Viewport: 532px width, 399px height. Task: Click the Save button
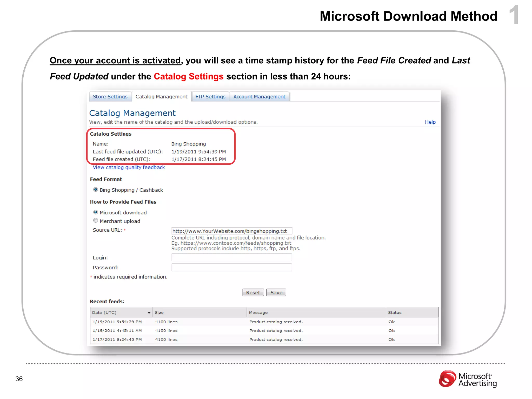click(x=276, y=292)
